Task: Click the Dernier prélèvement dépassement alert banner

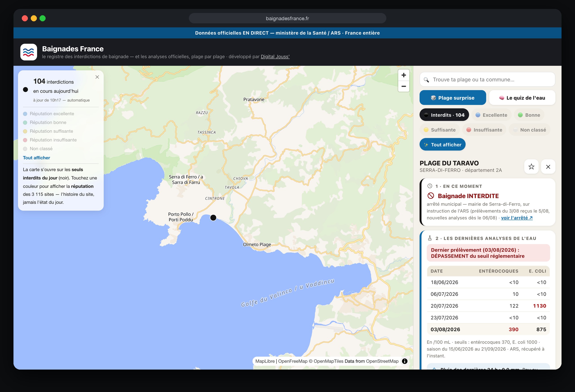Action: click(x=488, y=253)
